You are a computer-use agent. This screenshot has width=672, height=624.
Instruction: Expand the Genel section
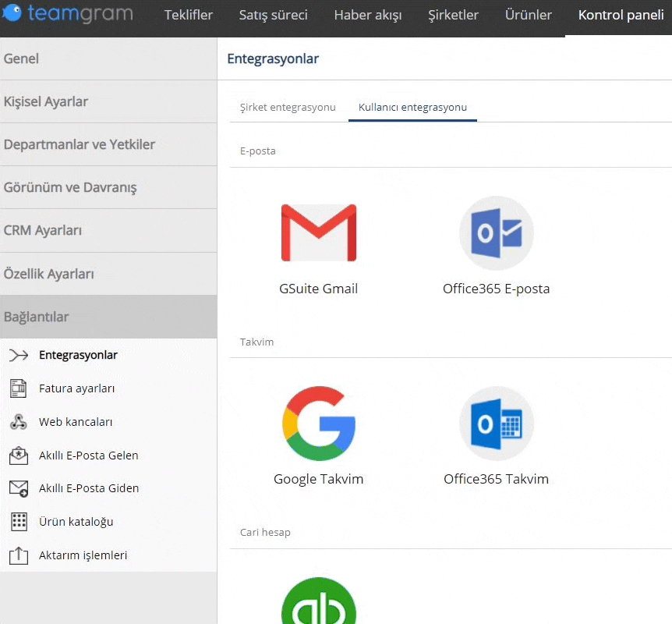(x=108, y=58)
